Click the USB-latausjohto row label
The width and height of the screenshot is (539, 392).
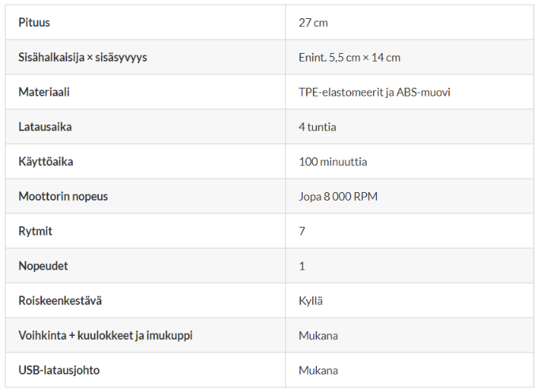coord(59,371)
